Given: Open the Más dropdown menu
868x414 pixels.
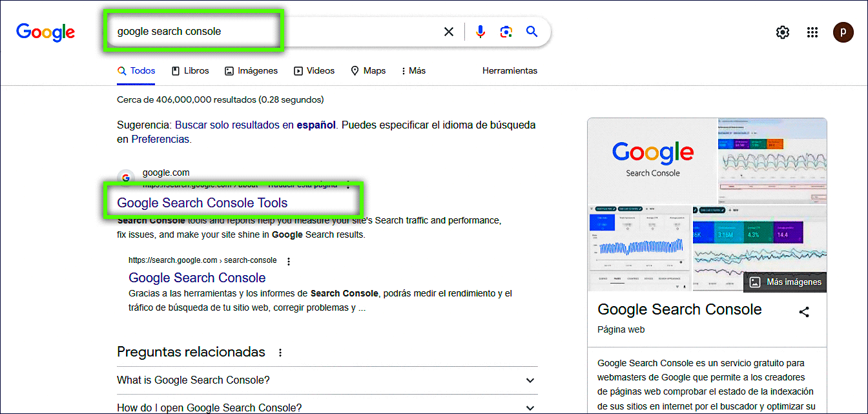Looking at the screenshot, I should pyautogui.click(x=413, y=71).
